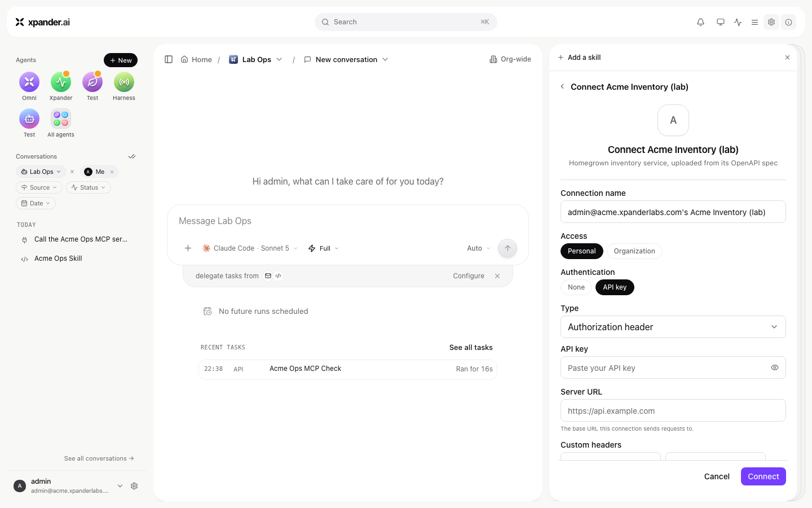Viewport: 812px width, 508px height.
Task: Open settings gear in top bar
Action: click(x=771, y=22)
